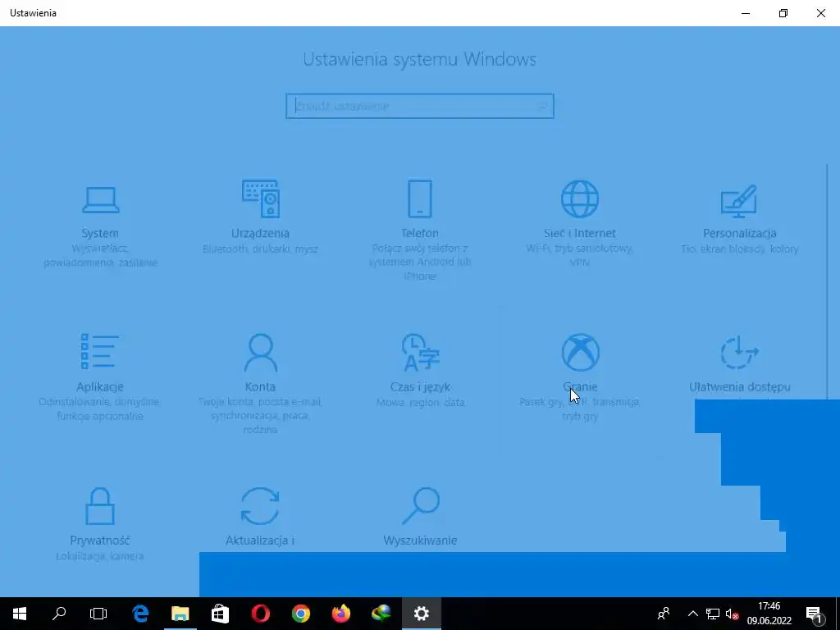Open the network status tray icon
Image resolution: width=840 pixels, height=630 pixels.
pyautogui.click(x=713, y=614)
